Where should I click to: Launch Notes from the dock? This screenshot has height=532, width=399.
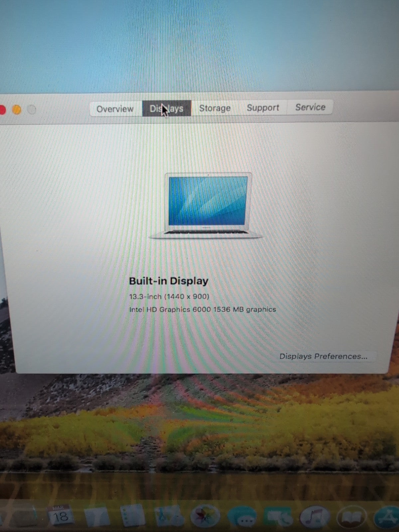click(96, 516)
